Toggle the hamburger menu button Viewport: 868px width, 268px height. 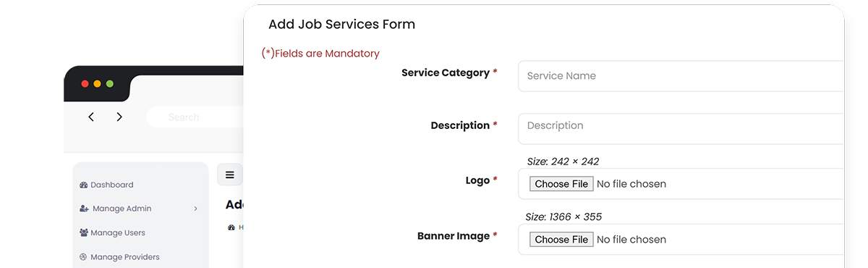[x=230, y=175]
